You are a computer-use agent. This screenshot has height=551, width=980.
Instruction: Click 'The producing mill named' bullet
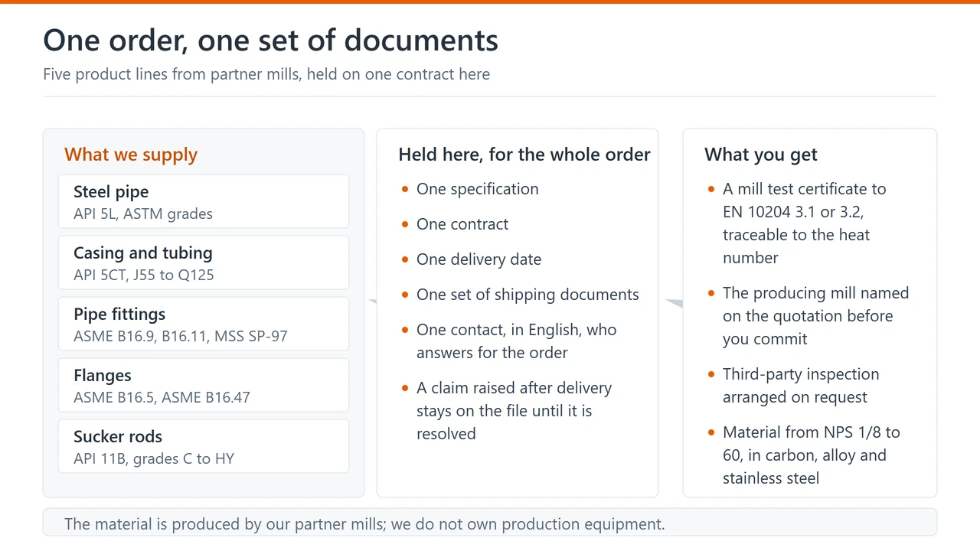(x=816, y=316)
